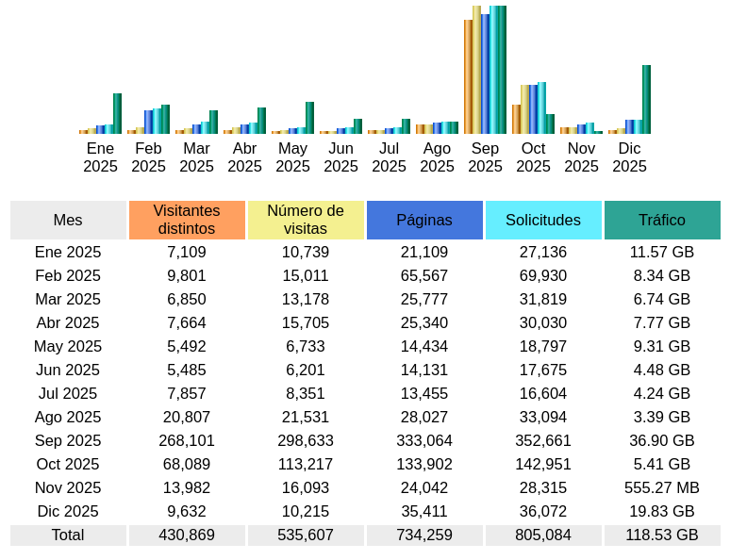The width and height of the screenshot is (747, 560).
Task: Click the tall green Dic 2025 traffic bar
Action: [646, 99]
